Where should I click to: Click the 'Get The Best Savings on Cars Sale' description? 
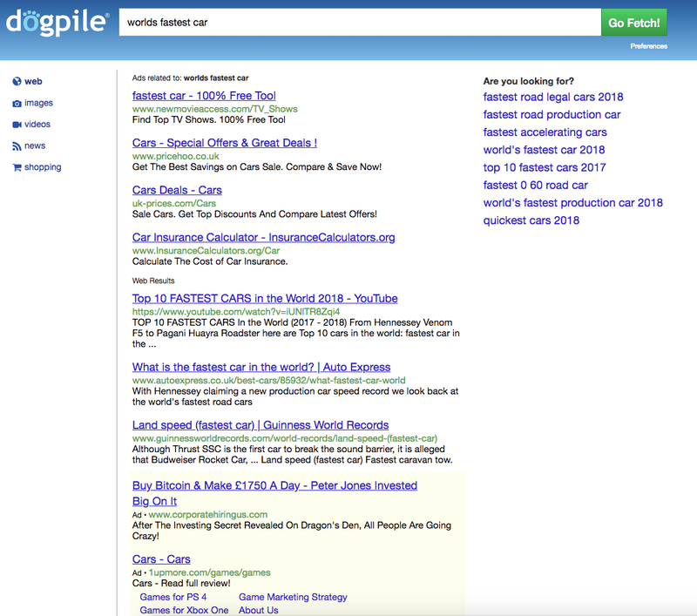click(257, 167)
